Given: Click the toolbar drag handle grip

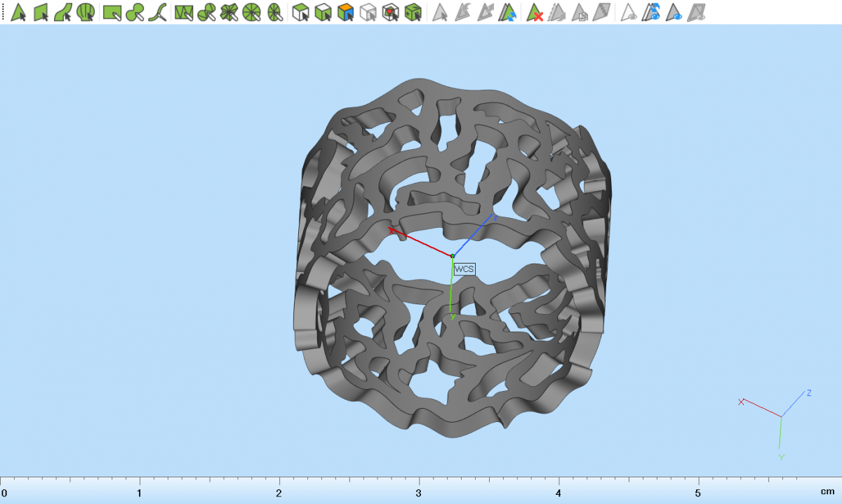Looking at the screenshot, I should [x=3, y=12].
